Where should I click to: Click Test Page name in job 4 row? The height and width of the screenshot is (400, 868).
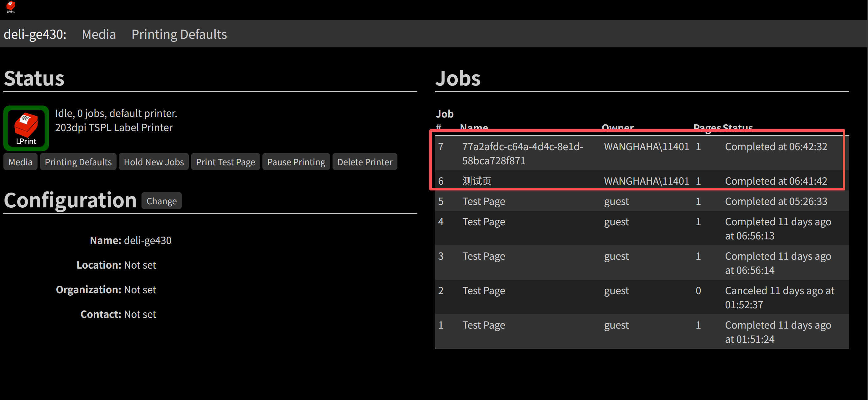point(484,222)
